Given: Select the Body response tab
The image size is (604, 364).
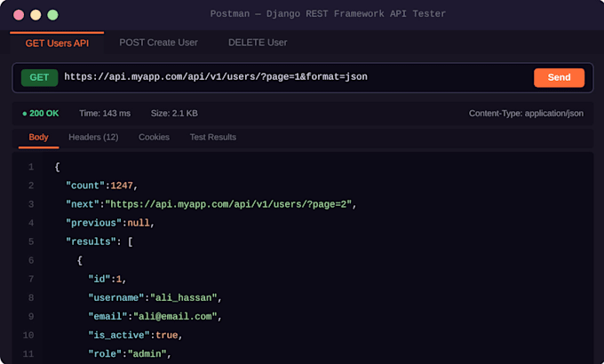Looking at the screenshot, I should (38, 137).
